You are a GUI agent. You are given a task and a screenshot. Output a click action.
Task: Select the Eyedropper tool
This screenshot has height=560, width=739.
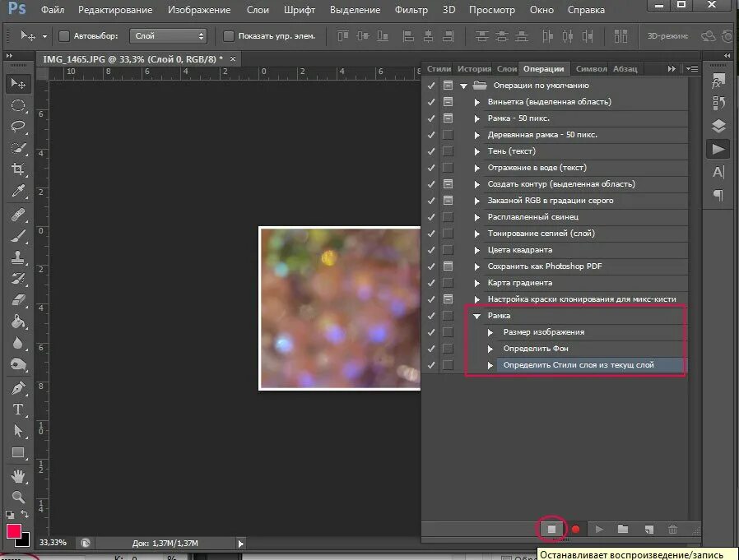[x=18, y=191]
